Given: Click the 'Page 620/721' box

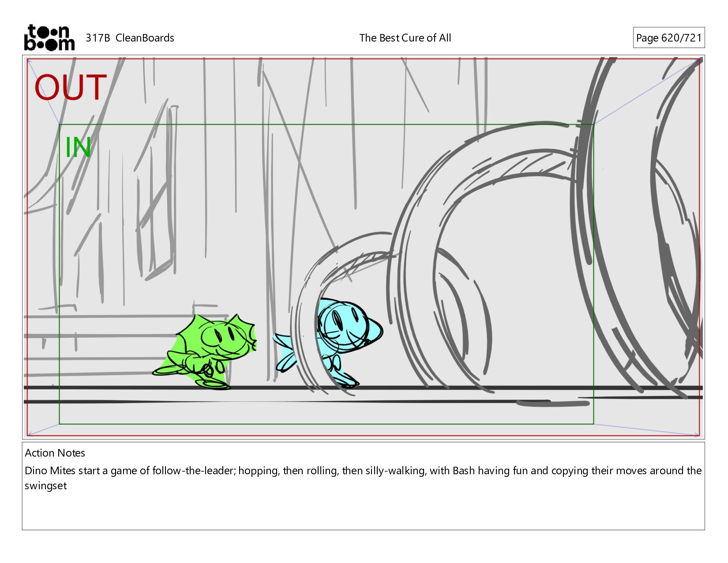Looking at the screenshot, I should pos(668,38).
